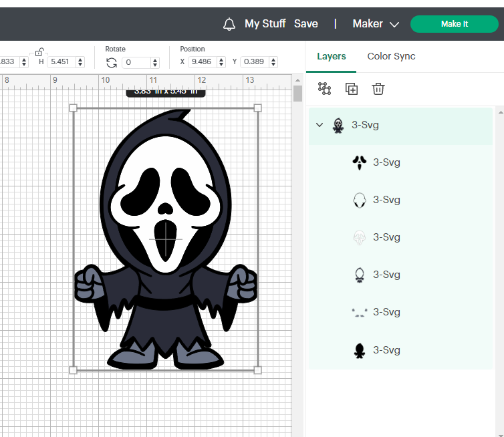This screenshot has height=437, width=504.
Task: Select the solid black silhouette 3-Svg layer
Action: point(400,350)
